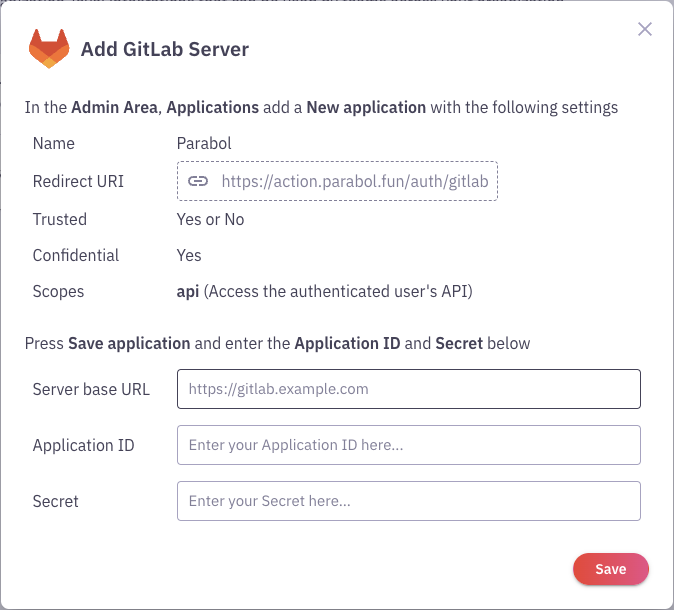Click the "Secret" field label
The image size is (674, 610).
coord(55,501)
